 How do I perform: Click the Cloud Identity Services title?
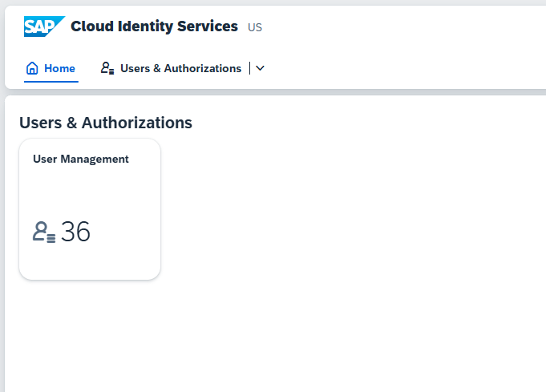(x=154, y=26)
